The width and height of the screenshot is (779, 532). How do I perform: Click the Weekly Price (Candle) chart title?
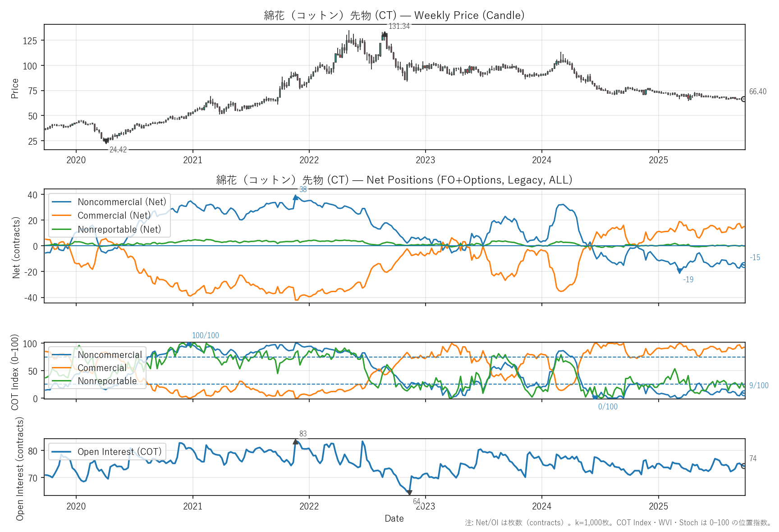point(394,15)
